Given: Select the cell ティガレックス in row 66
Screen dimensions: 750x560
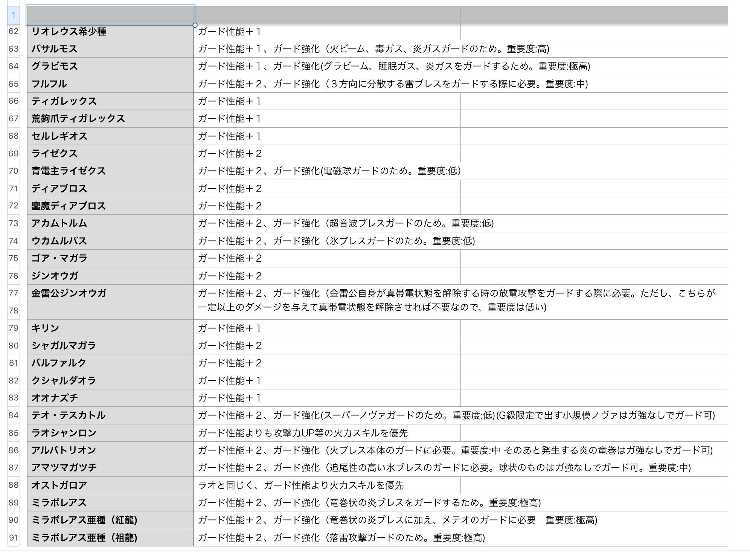Looking at the screenshot, I should [110, 101].
